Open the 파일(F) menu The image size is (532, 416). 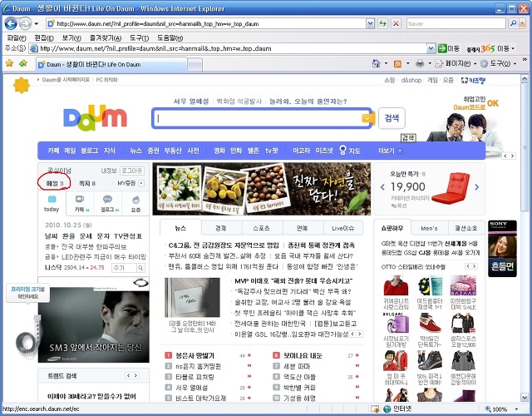tap(17, 37)
